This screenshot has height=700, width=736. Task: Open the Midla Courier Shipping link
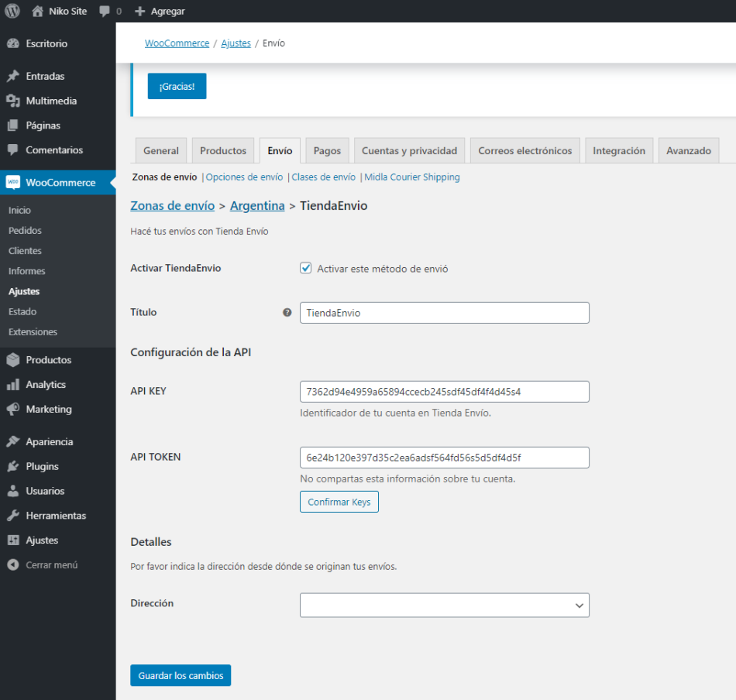click(412, 177)
